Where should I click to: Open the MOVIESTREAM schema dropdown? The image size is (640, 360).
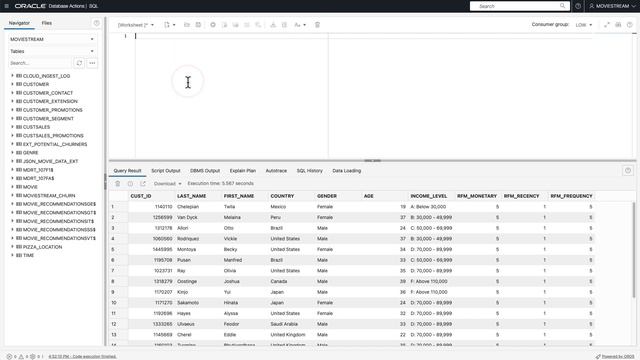[x=52, y=39]
